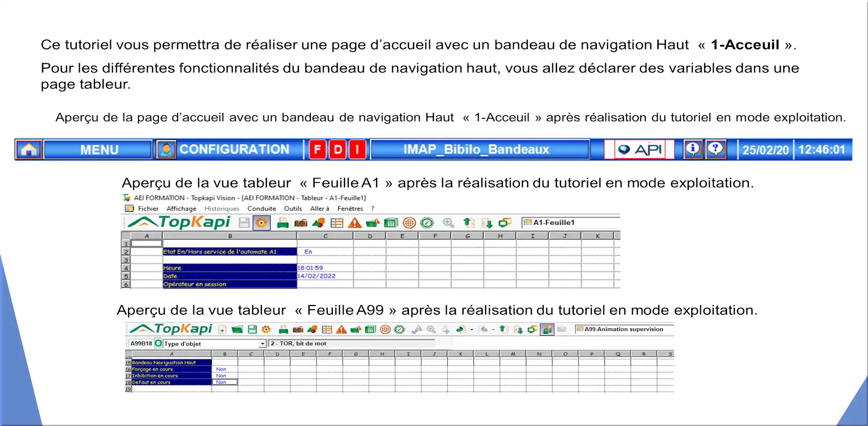Screen dimensions: 868x426
Task: Click the red I indicator in the banner
Action: (x=357, y=149)
